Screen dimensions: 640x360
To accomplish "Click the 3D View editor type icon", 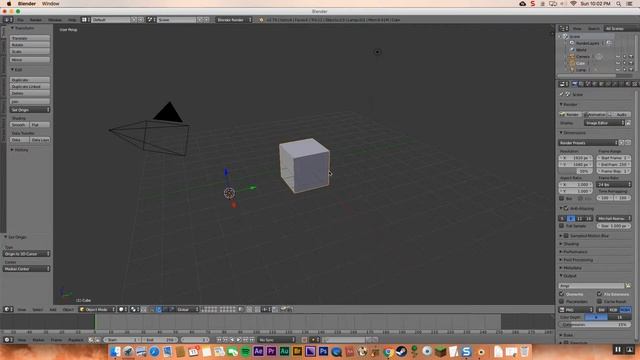I will (x=8, y=309).
